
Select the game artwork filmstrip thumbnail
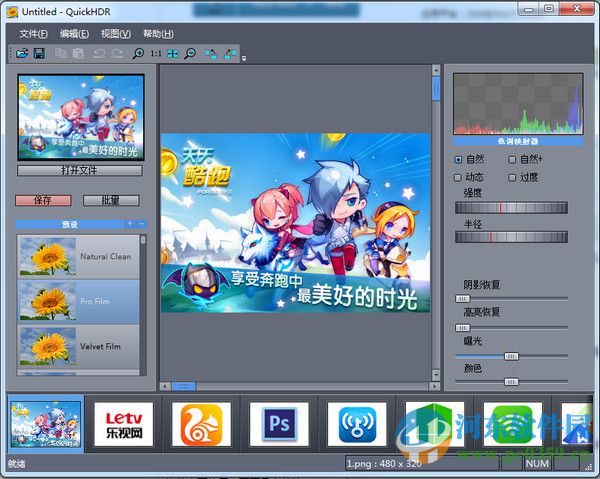point(46,424)
